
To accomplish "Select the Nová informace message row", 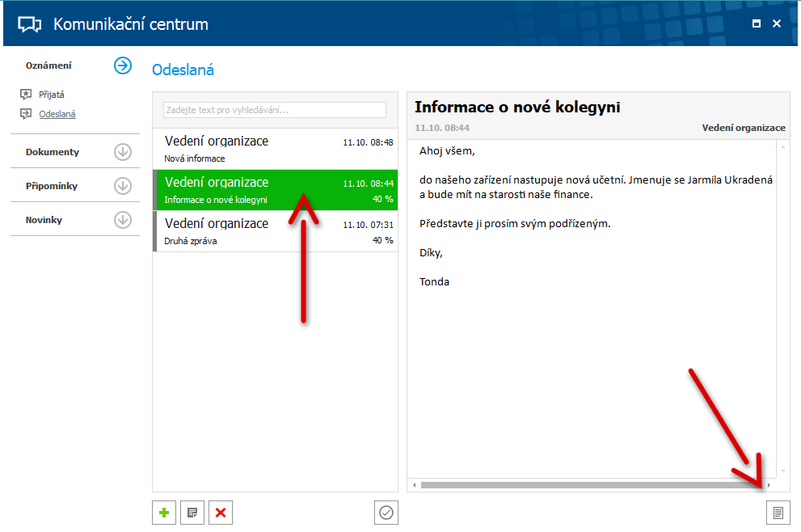I will pos(276,149).
